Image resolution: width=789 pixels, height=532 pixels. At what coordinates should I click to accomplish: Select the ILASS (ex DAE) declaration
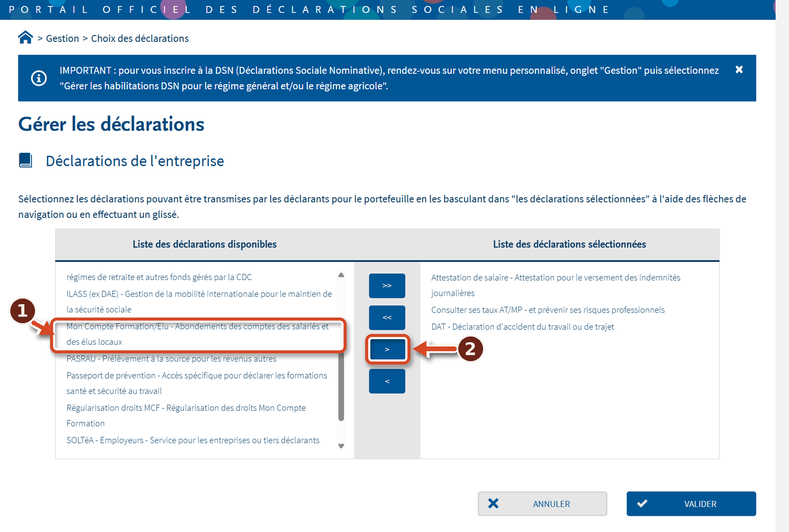pos(199,302)
